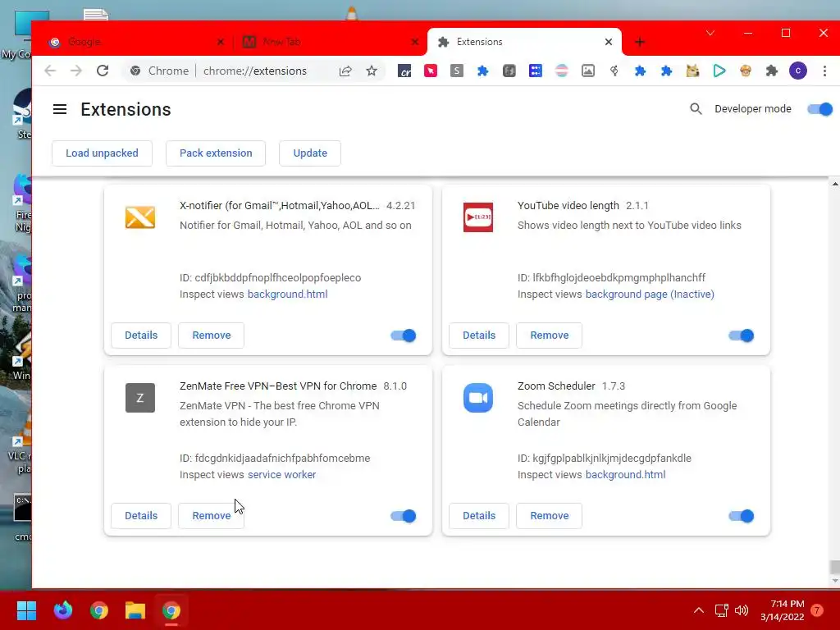Image resolution: width=840 pixels, height=630 pixels.
Task: Expand the tab search dropdown chevron
Action: click(710, 33)
